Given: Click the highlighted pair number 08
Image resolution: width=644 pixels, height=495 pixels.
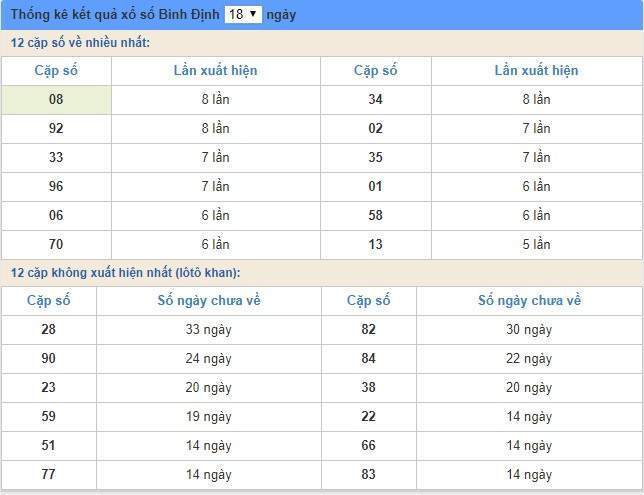Looking at the screenshot, I should pos(56,99).
